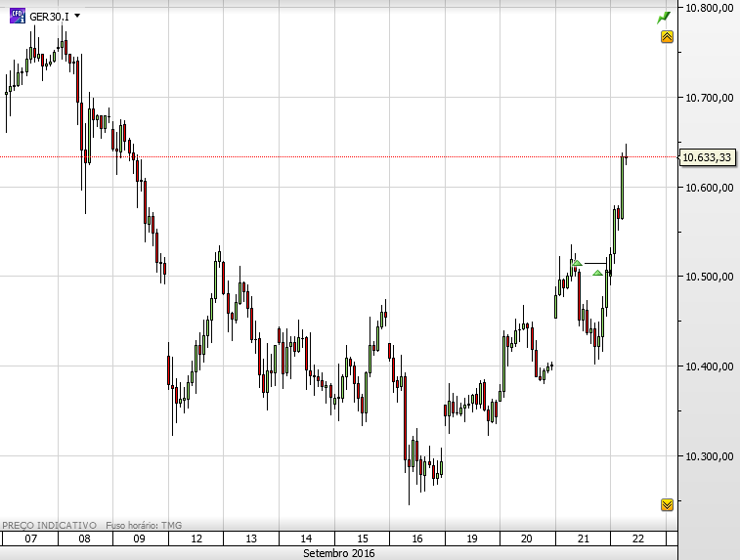
Task: Click date 14 on the time axis
Action: pos(306,538)
